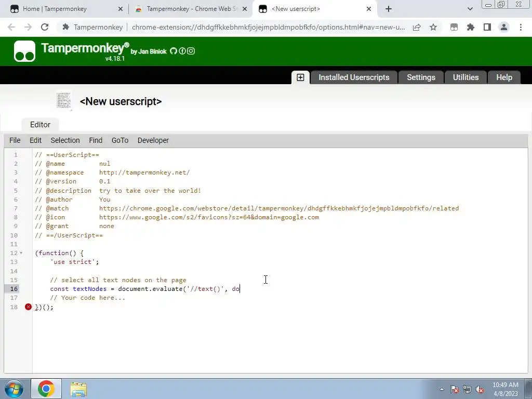This screenshot has height=399, width=532.
Task: Click the browser back arrow
Action: tap(11, 27)
